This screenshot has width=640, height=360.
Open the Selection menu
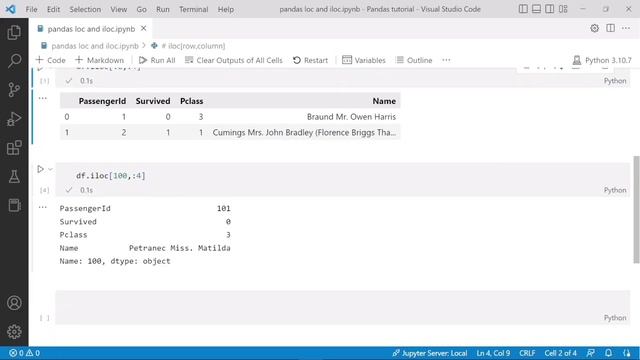click(x=85, y=9)
